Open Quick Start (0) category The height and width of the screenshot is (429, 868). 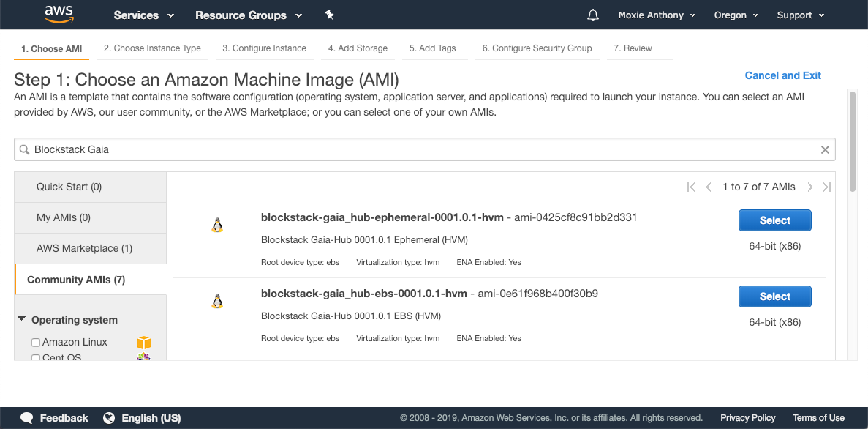point(90,187)
